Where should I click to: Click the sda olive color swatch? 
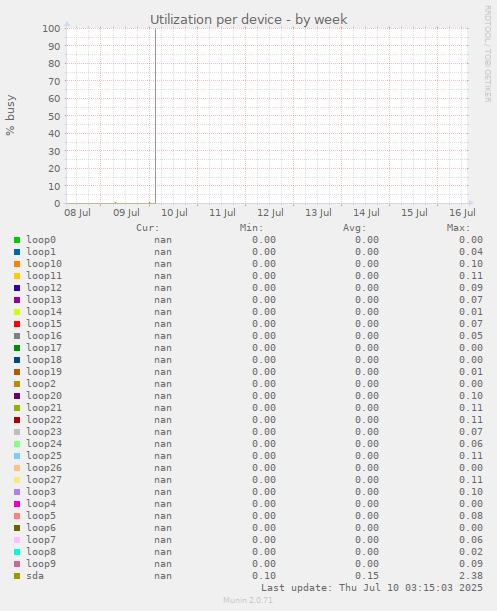click(x=17, y=576)
